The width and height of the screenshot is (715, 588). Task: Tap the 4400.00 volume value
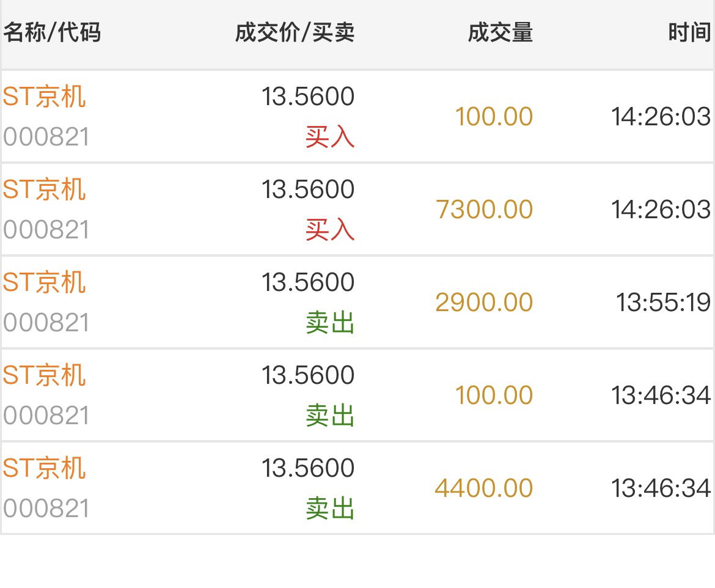click(x=484, y=488)
